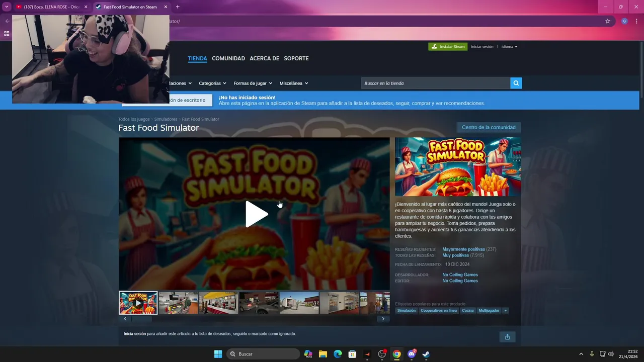644x362 pixels.
Task: Open File Explorer from the taskbar
Action: tap(323, 354)
